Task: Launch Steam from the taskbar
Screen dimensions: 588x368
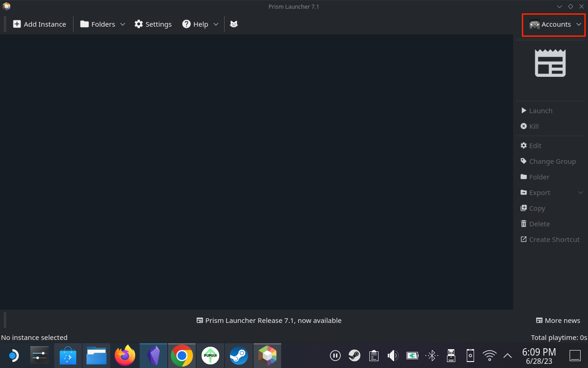Action: click(x=239, y=355)
